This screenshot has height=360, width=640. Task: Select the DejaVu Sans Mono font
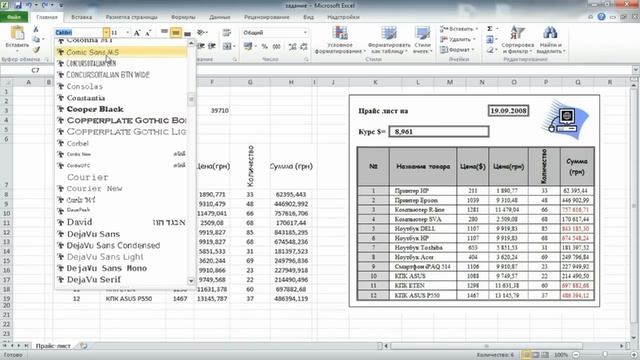121,268
